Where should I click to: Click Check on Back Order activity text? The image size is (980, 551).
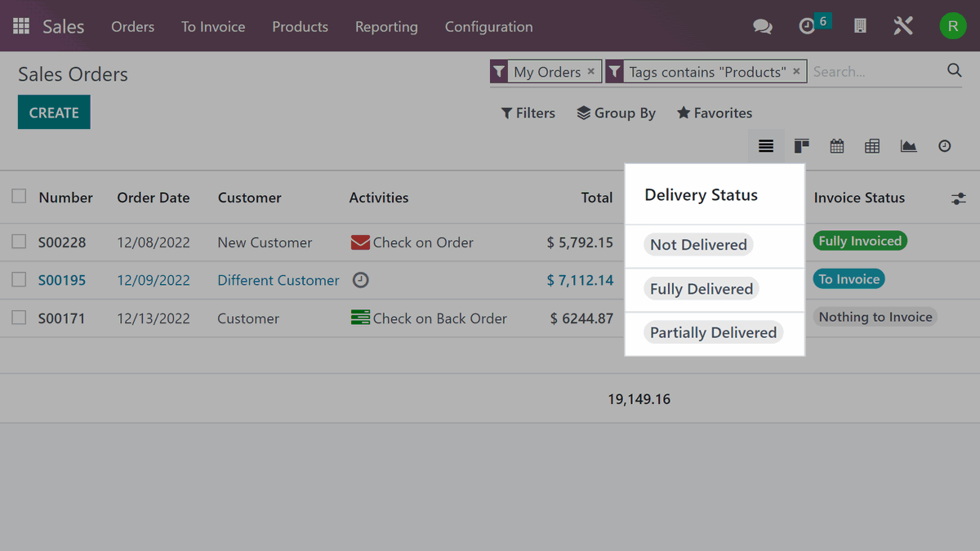click(x=440, y=318)
